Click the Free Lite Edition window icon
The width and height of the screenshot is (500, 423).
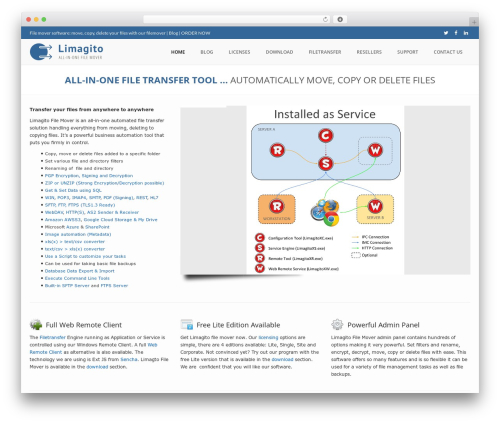tap(187, 324)
